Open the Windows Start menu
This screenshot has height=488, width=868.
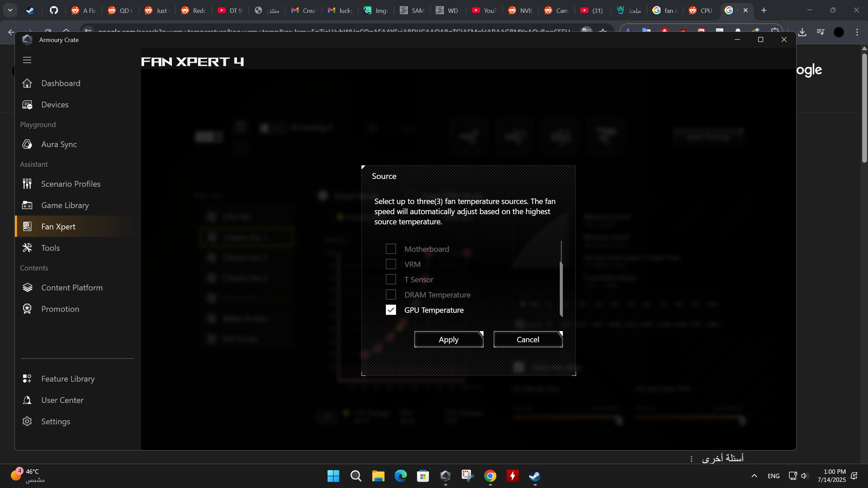click(x=333, y=476)
